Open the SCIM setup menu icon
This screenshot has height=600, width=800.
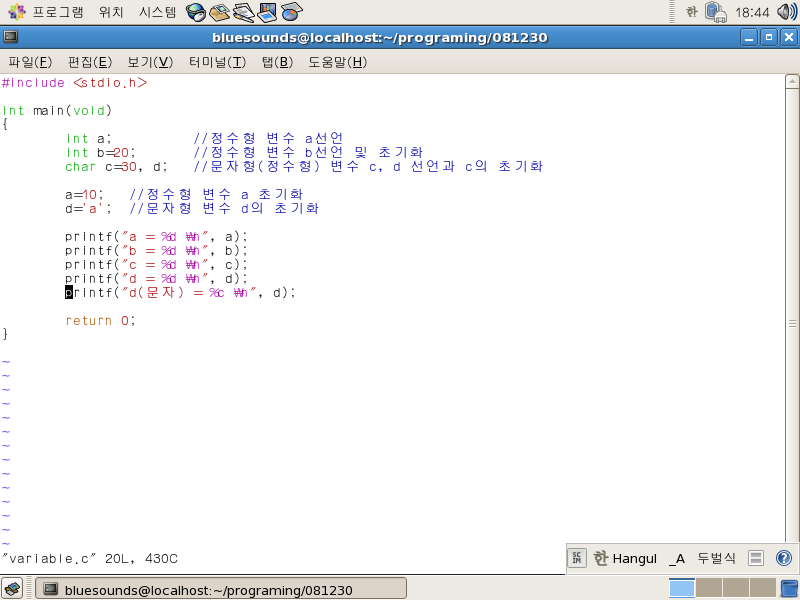coord(756,558)
